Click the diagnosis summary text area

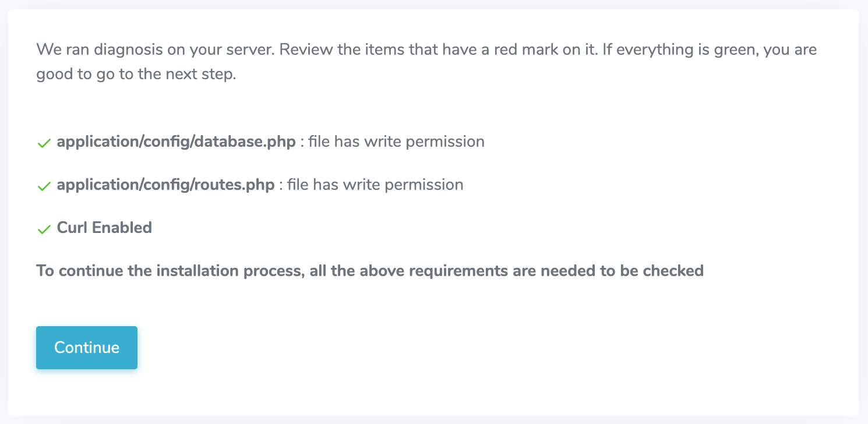(426, 61)
